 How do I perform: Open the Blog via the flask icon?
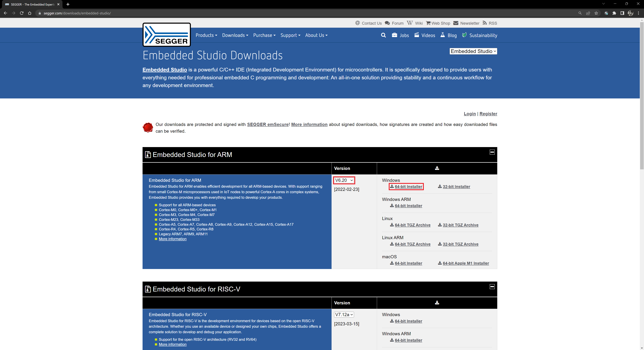pyautogui.click(x=443, y=35)
